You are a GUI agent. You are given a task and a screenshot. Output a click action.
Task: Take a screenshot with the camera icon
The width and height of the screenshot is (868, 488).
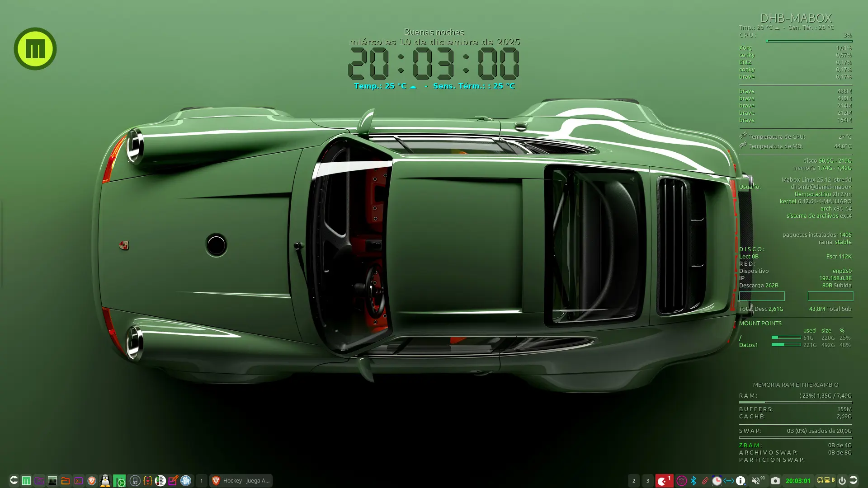coord(775,481)
